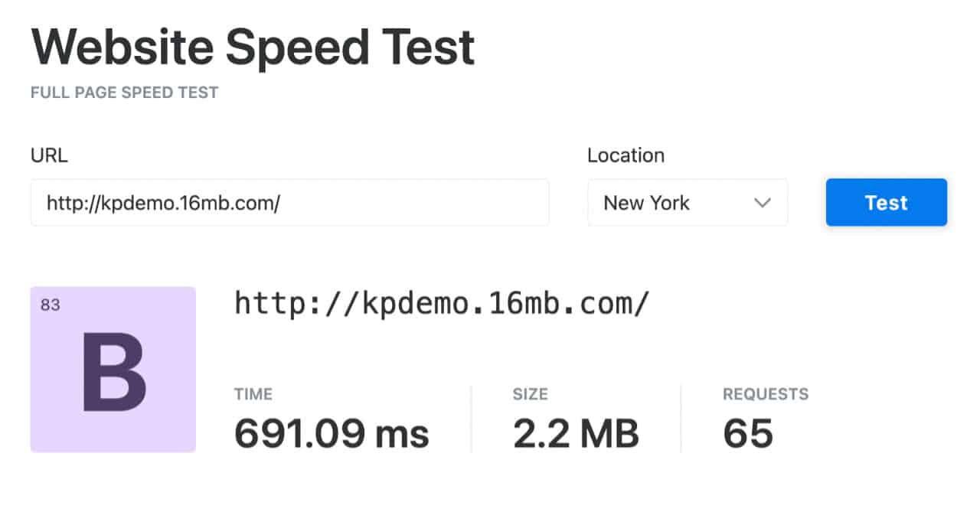Viewport: 980px width, 512px height.
Task: Select the 83 score number
Action: (50, 305)
